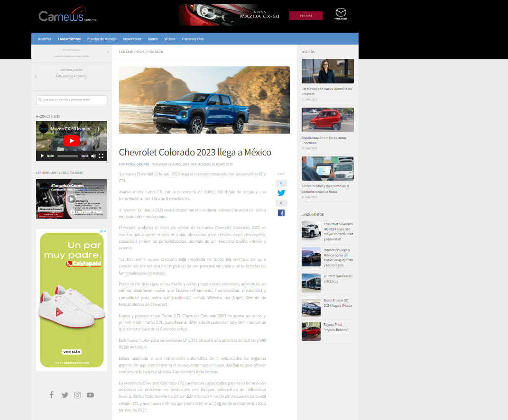Open Omoda O5 llega a México link
The height and width of the screenshot is (420, 508).
click(338, 257)
